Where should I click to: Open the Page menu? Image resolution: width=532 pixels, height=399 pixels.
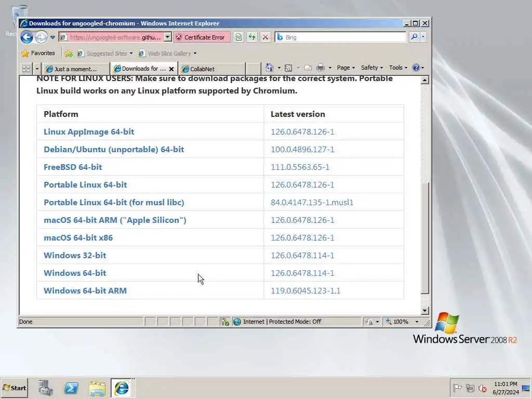point(345,68)
